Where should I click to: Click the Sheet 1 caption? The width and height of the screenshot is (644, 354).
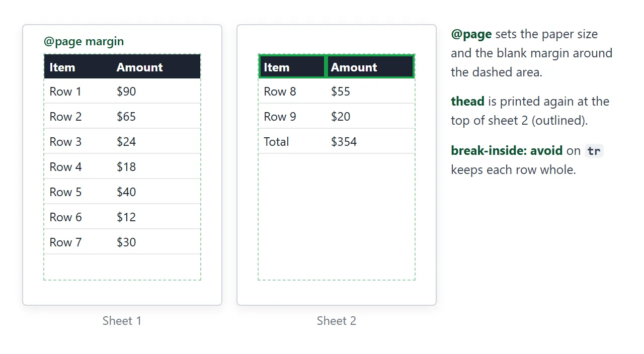pyautogui.click(x=122, y=321)
